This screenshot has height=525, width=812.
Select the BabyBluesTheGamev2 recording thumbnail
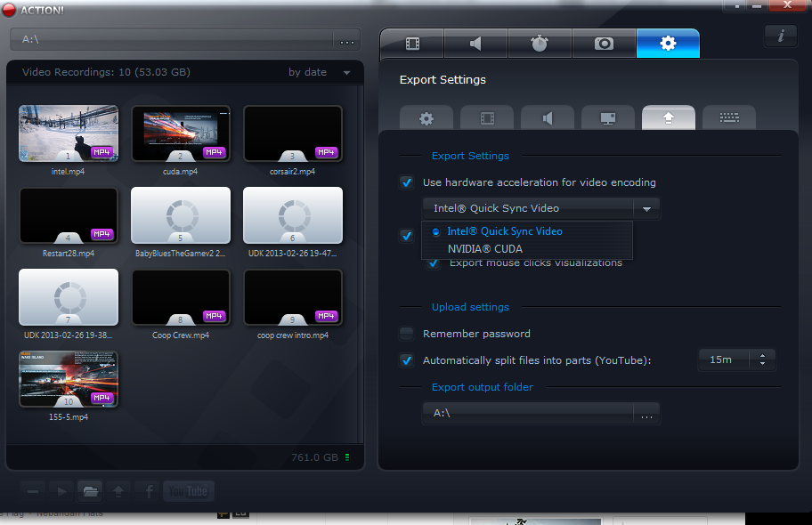pos(181,215)
